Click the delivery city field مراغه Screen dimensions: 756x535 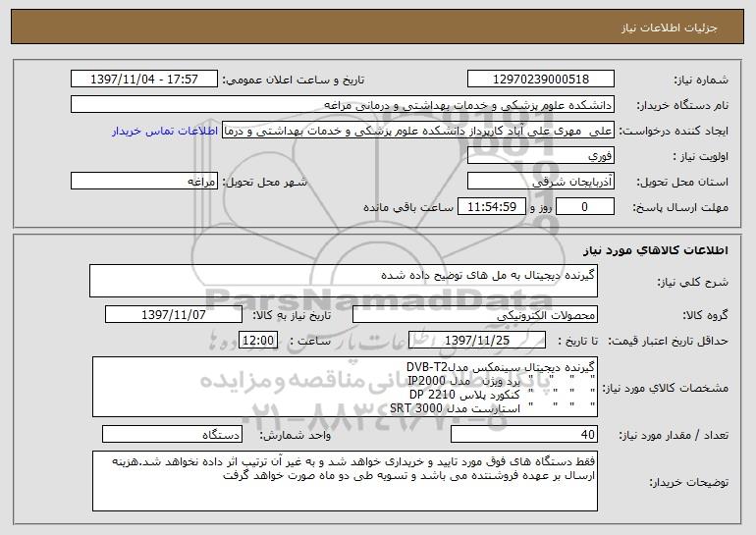click(144, 181)
